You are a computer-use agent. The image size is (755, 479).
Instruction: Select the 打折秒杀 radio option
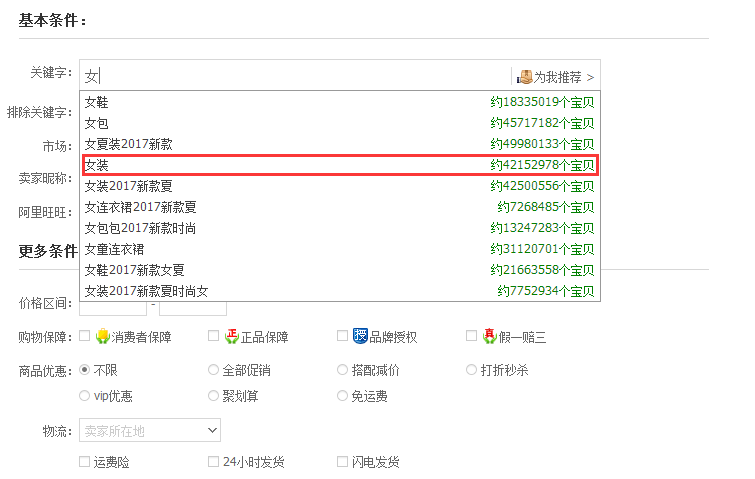pos(472,370)
